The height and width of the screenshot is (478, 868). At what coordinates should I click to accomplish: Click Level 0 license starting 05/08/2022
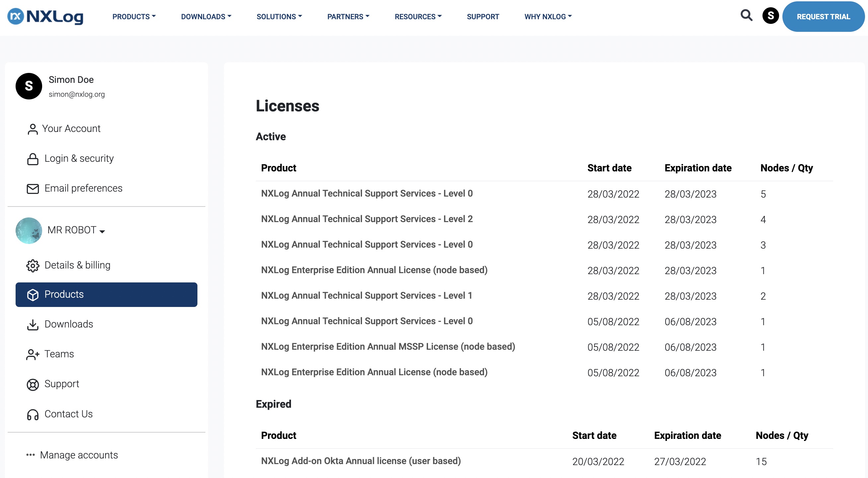pos(367,322)
